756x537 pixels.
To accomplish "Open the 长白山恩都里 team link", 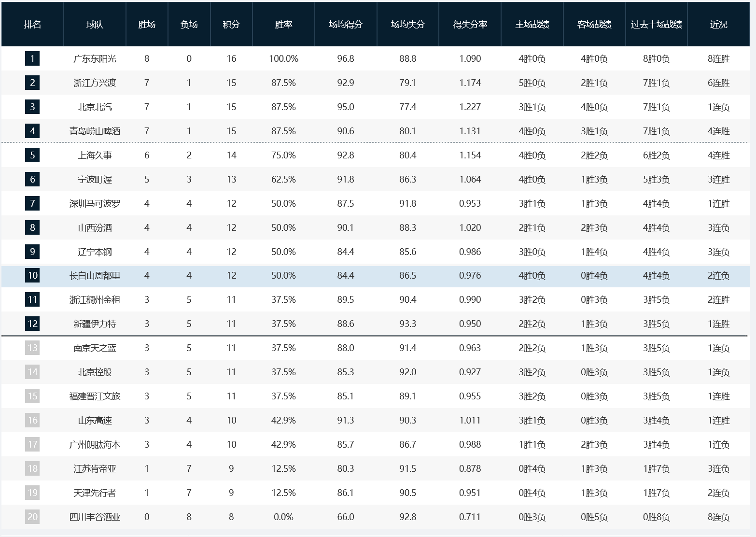I will click(x=95, y=276).
